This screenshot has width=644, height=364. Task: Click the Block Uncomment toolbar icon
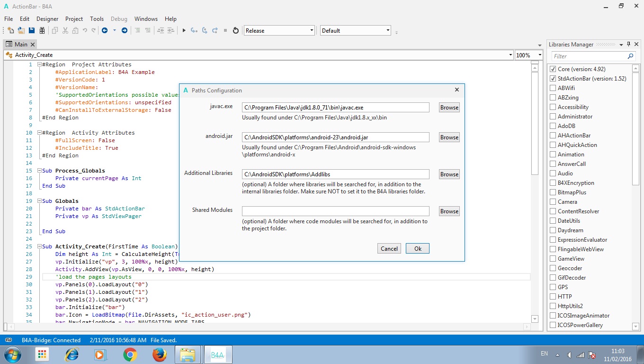(148, 30)
